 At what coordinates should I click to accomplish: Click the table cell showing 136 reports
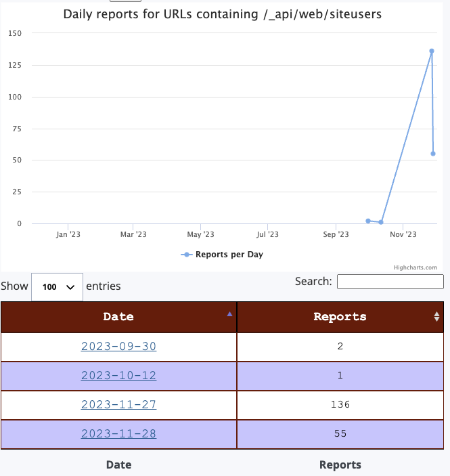[340, 404]
